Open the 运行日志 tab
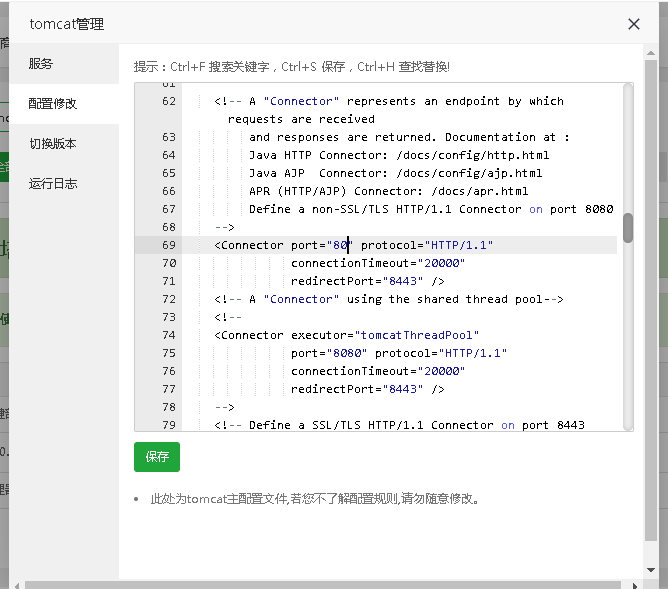This screenshot has height=589, width=668. (x=64, y=184)
